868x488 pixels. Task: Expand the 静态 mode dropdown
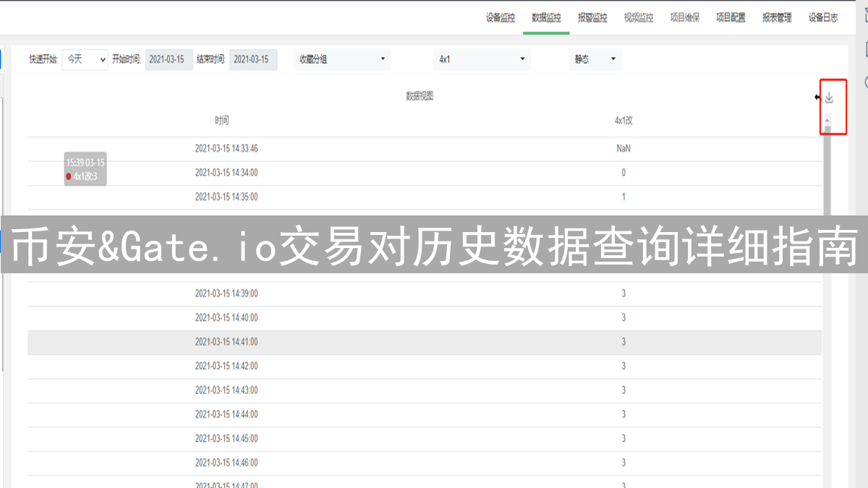point(595,59)
